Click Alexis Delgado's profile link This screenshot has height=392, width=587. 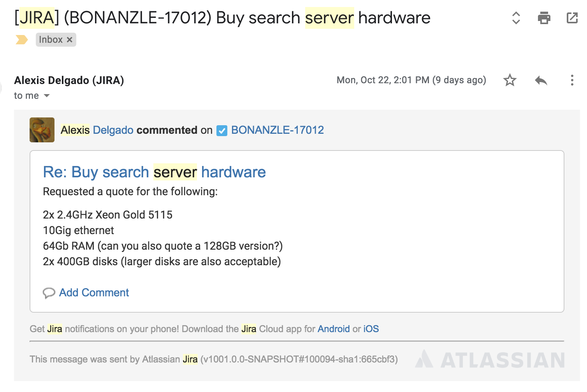tap(97, 130)
